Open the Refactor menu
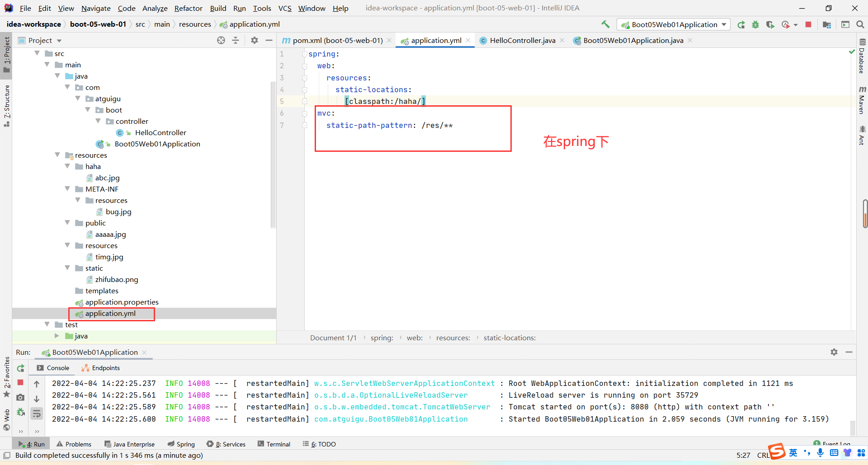 [188, 8]
